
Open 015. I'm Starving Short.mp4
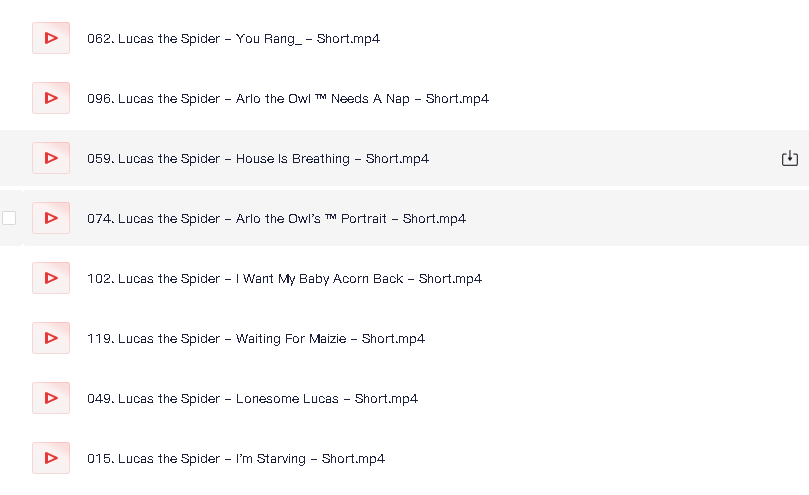pos(236,459)
